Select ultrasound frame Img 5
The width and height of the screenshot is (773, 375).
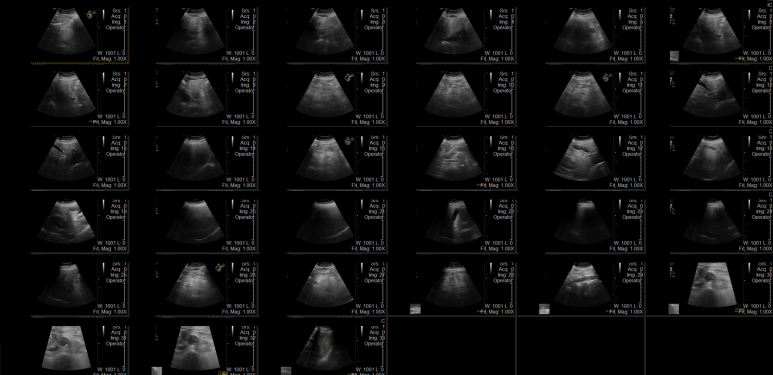click(583, 32)
